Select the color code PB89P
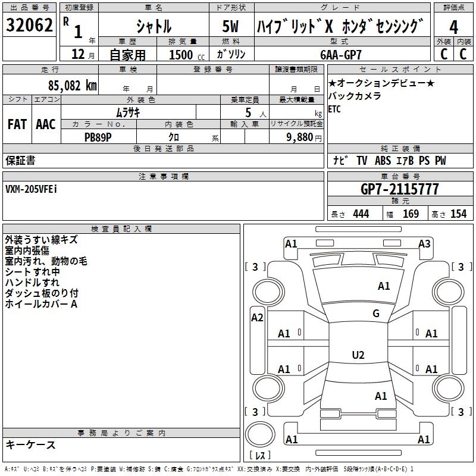 pos(98,136)
